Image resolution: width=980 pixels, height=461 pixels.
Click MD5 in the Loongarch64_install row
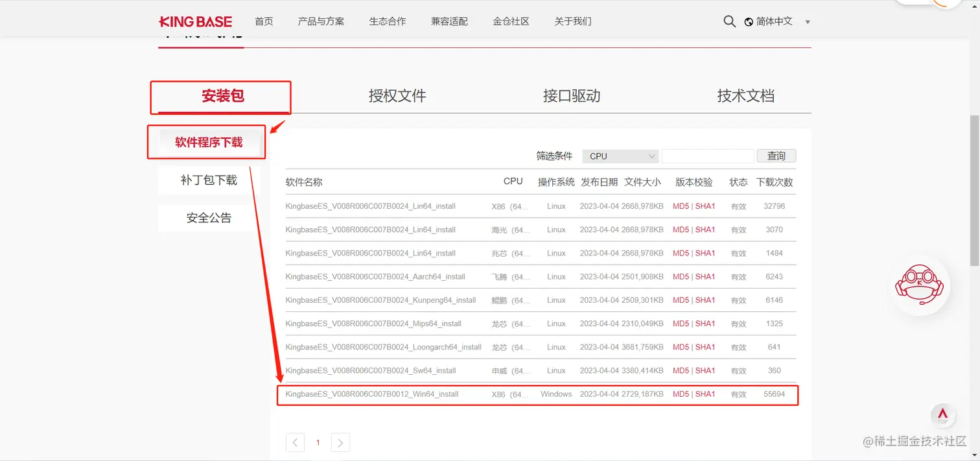(681, 347)
